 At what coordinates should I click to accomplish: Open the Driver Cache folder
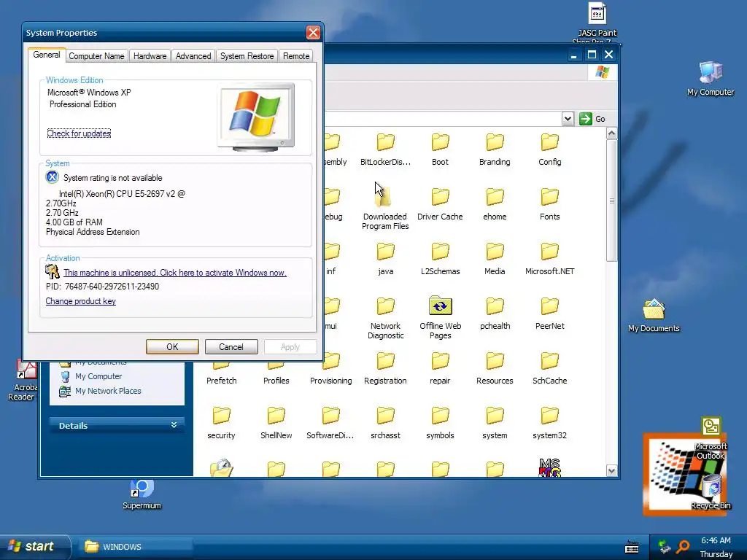click(x=440, y=204)
